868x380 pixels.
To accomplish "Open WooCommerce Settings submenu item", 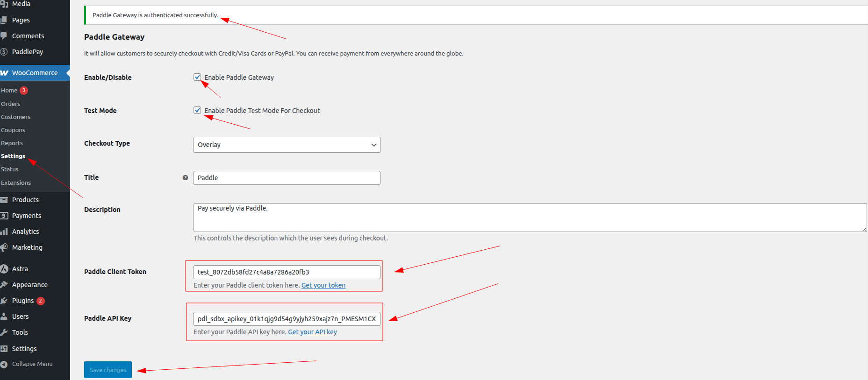I will (x=13, y=156).
